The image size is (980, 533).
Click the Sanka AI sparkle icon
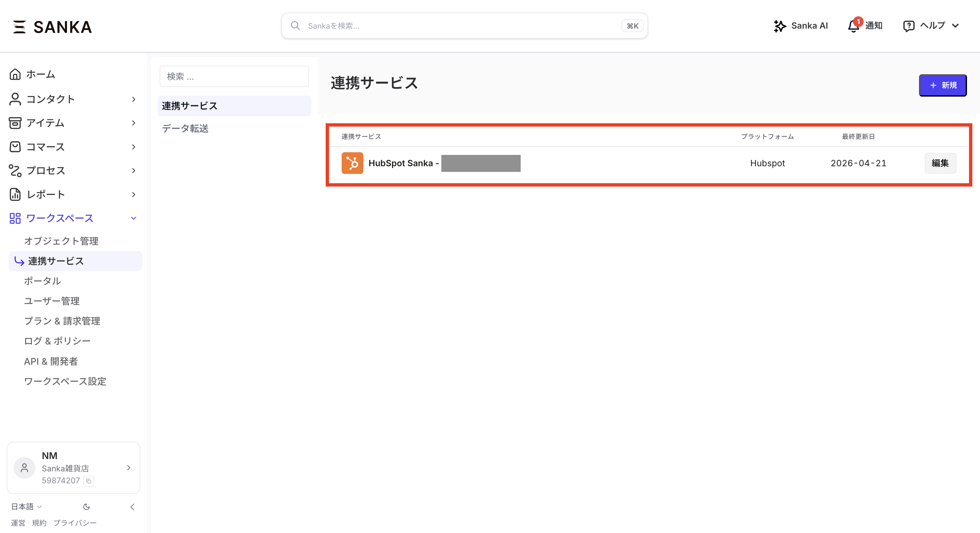[x=780, y=26]
